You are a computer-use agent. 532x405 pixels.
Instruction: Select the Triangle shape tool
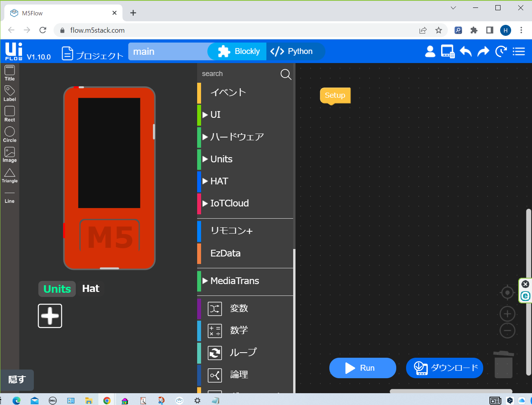point(9,176)
